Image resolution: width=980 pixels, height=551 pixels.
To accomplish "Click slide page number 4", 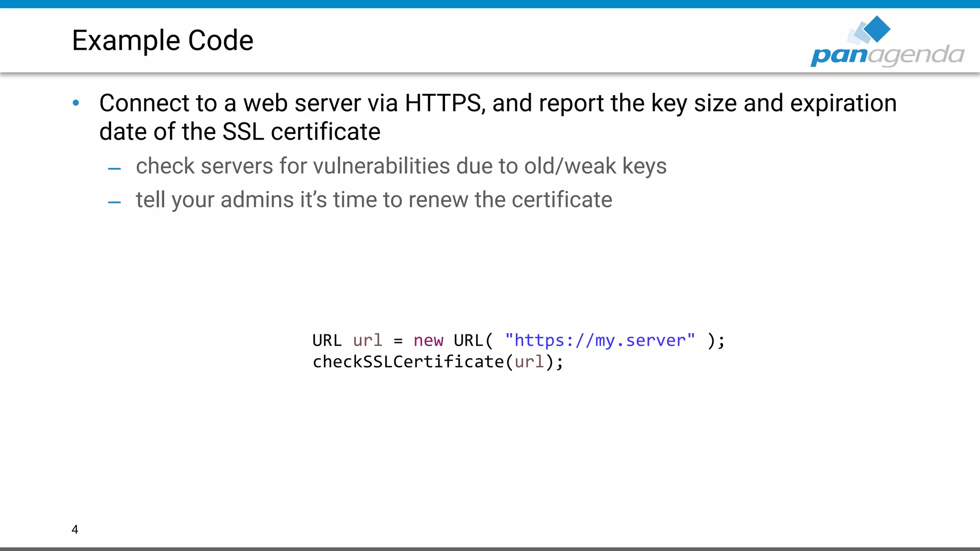I will click(75, 529).
